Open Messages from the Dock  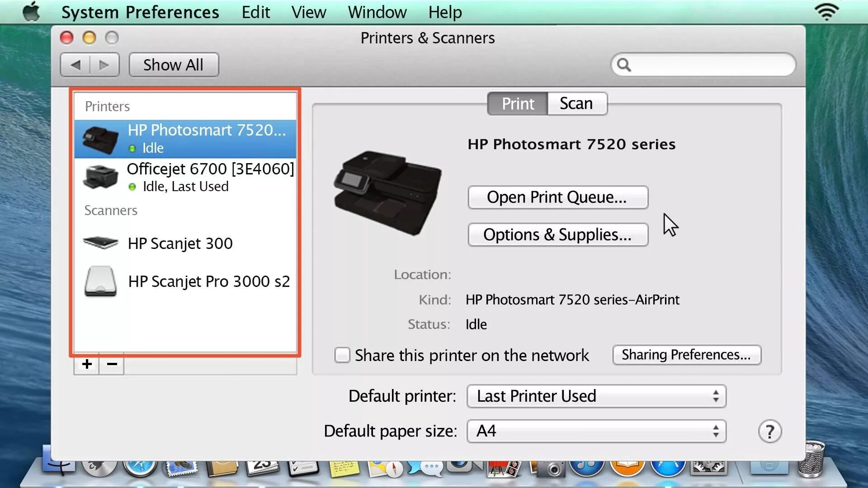click(x=425, y=468)
